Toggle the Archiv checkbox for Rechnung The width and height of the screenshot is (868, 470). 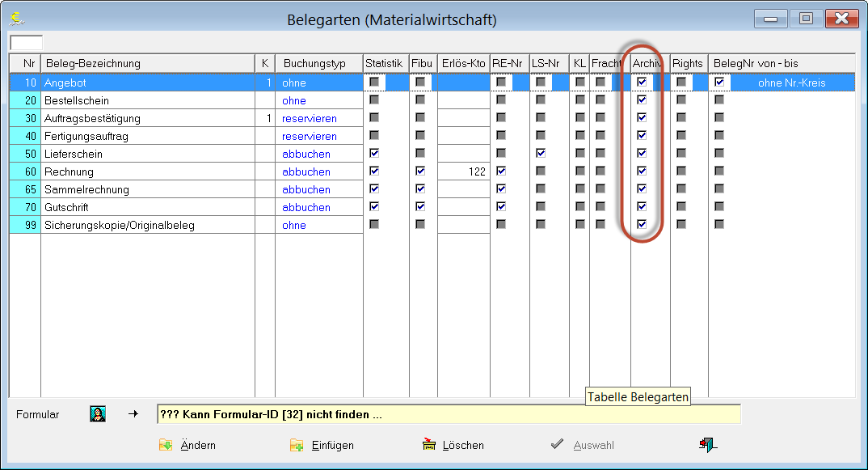point(643,170)
